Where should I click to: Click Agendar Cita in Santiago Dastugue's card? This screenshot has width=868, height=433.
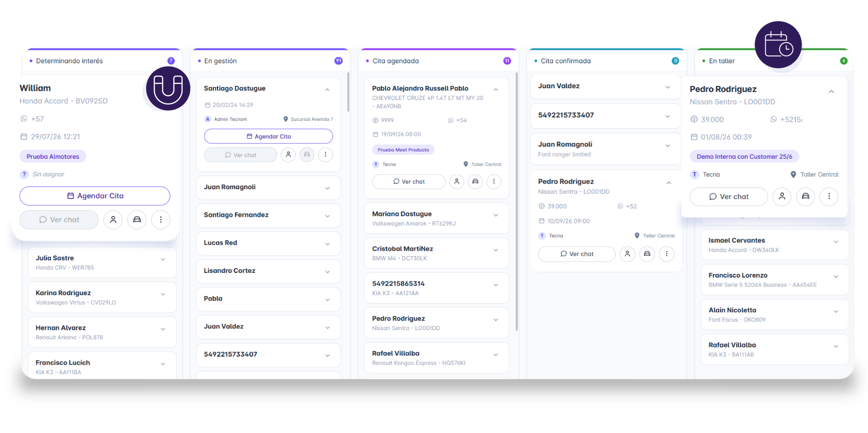[269, 136]
